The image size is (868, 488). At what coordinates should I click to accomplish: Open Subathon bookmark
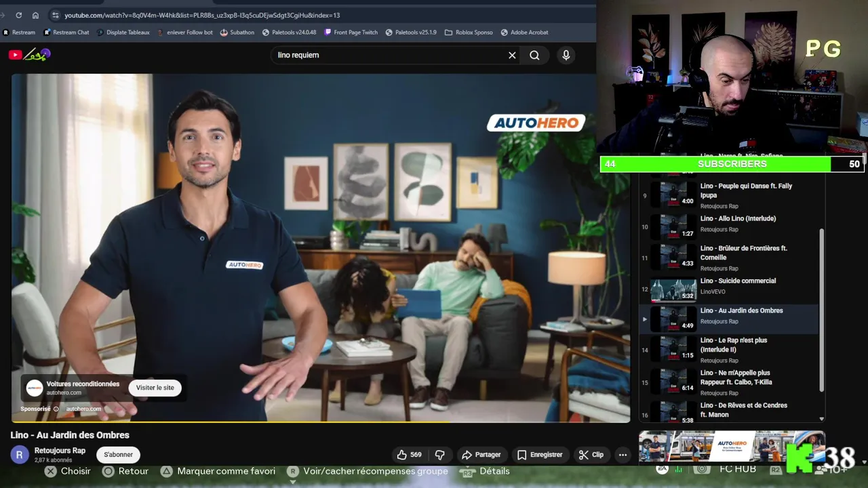[237, 32]
